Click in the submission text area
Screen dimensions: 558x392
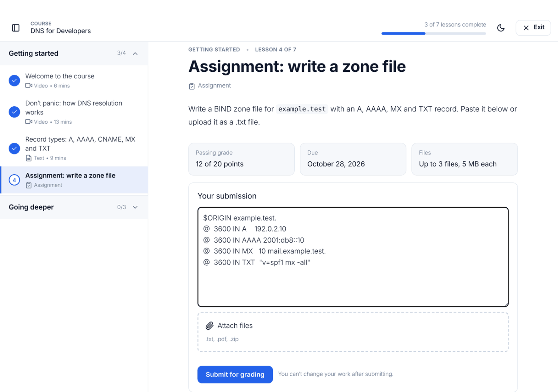pyautogui.click(x=353, y=257)
